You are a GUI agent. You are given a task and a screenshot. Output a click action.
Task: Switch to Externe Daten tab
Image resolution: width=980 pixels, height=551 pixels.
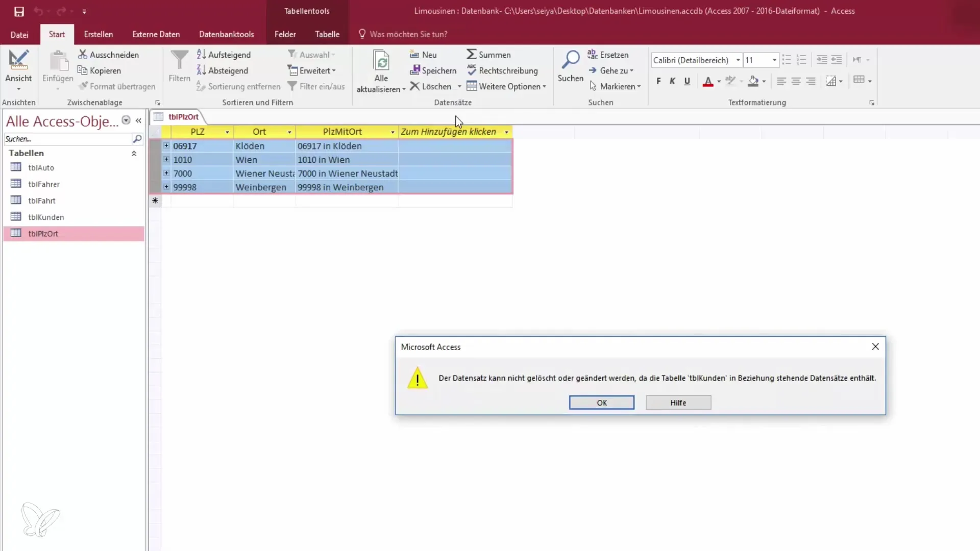(x=156, y=34)
